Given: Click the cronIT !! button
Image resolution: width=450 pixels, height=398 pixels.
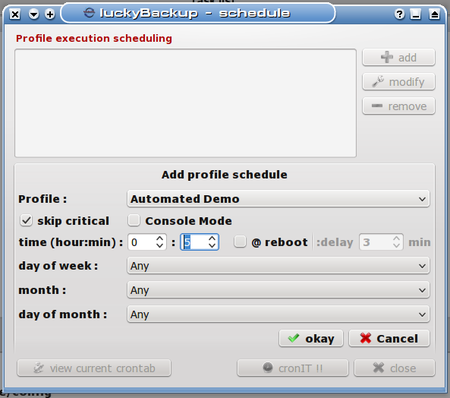Looking at the screenshot, I should click(x=292, y=368).
